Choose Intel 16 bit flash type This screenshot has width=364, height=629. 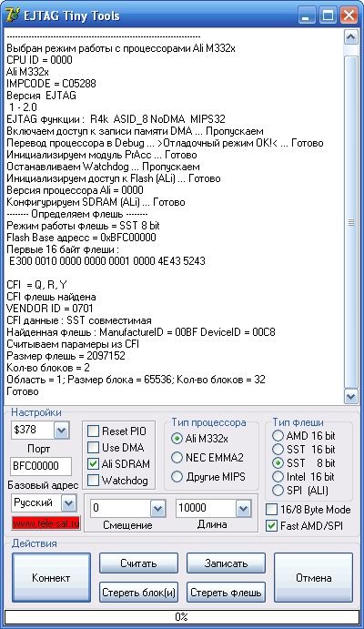point(278,477)
